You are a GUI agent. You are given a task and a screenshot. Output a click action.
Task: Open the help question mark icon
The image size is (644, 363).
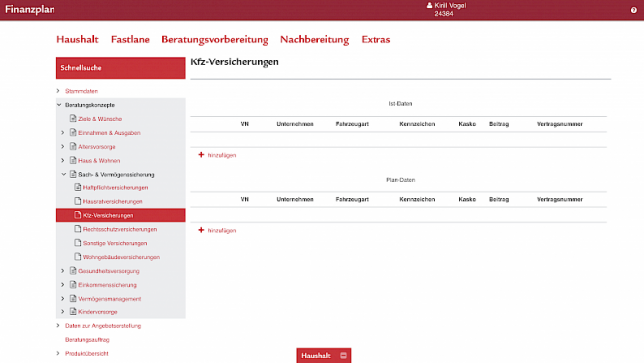tap(634, 10)
